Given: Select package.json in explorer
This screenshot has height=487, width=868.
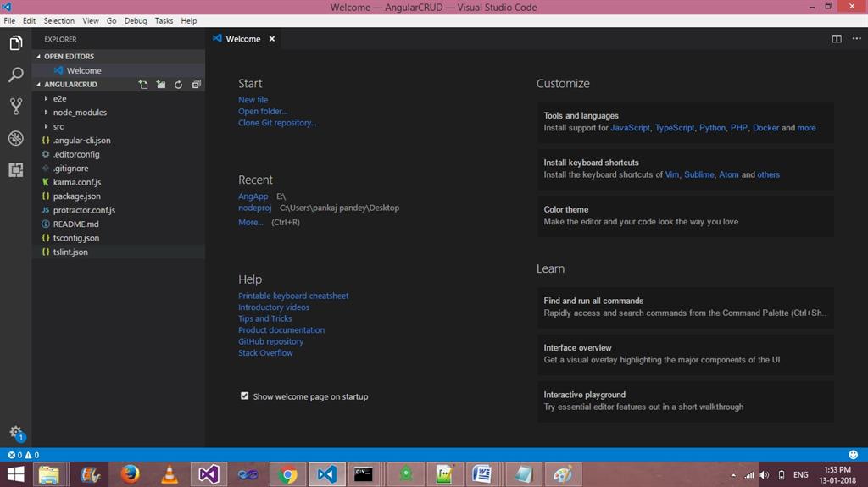Looking at the screenshot, I should click(119, 196).
